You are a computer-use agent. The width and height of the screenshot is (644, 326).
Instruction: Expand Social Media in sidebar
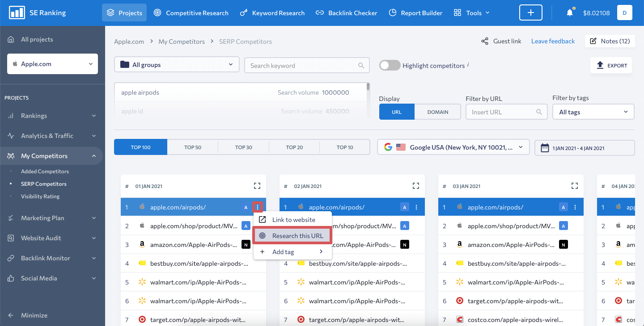click(x=51, y=278)
